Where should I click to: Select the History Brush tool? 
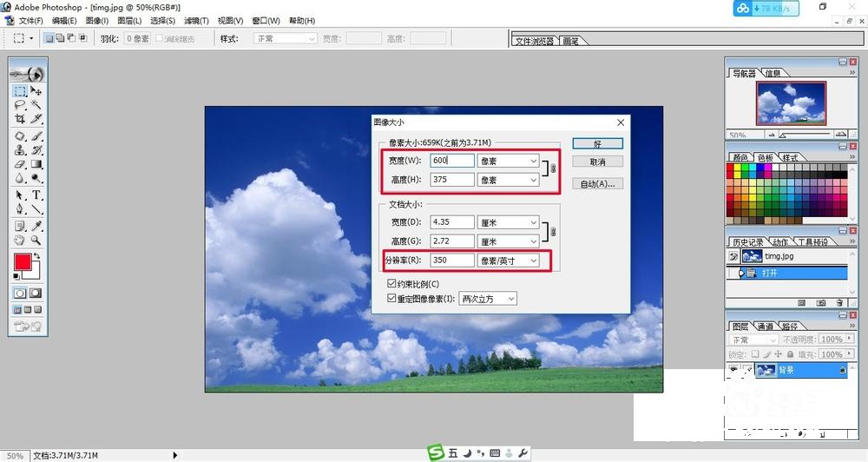pos(36,149)
